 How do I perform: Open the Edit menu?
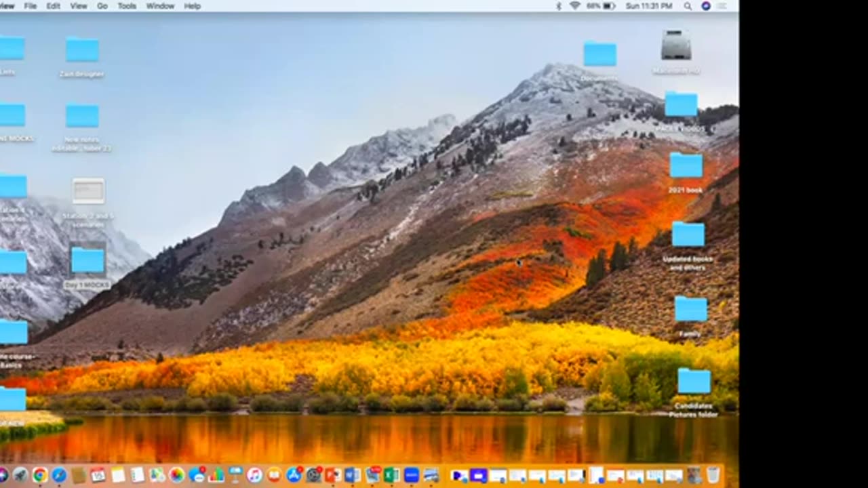53,5
